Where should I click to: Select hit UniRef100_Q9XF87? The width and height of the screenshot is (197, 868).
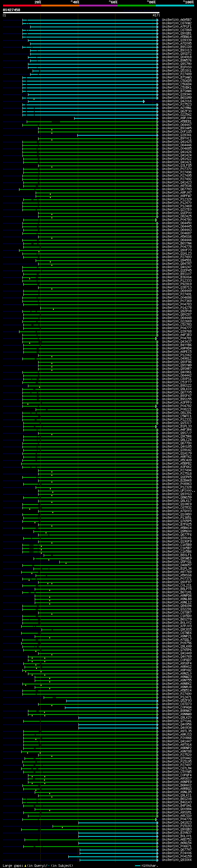point(177,582)
